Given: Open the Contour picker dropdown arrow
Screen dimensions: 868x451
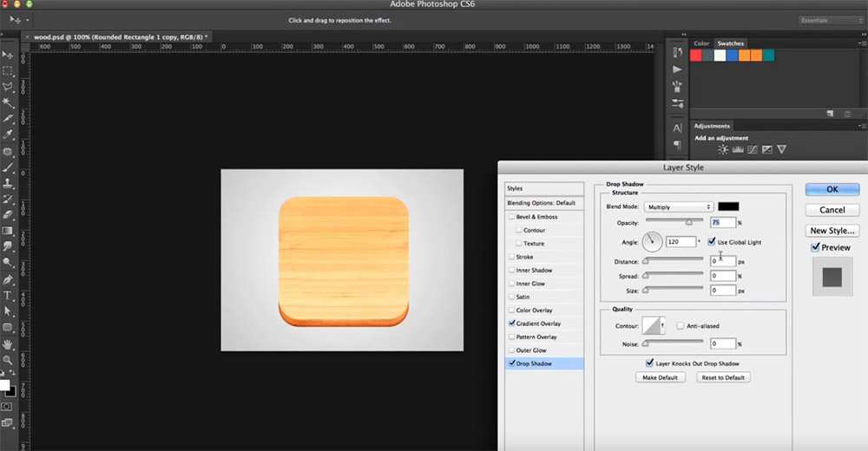Looking at the screenshot, I should (664, 326).
